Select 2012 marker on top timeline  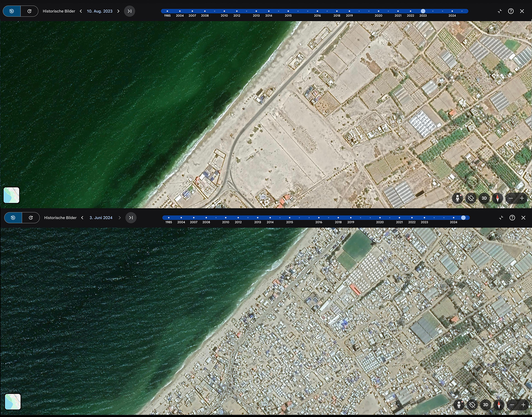[x=237, y=11]
